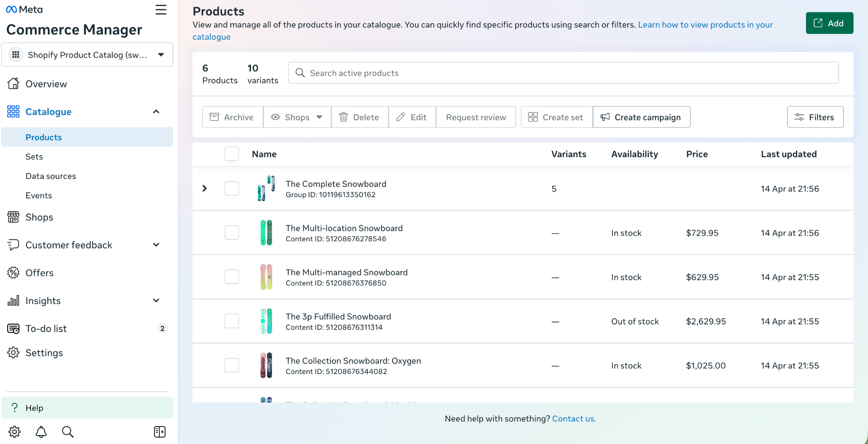Click the green Add button
868x444 pixels.
(x=829, y=23)
